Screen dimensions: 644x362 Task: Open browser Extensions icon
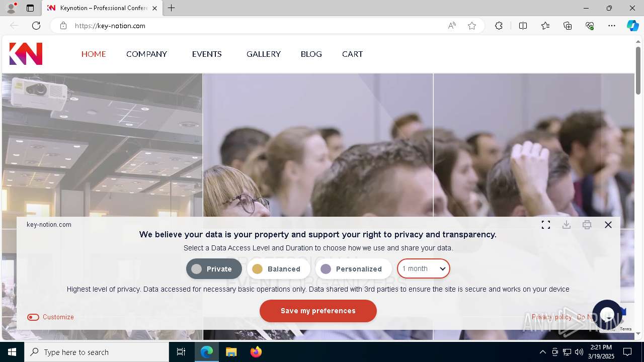[x=499, y=26]
